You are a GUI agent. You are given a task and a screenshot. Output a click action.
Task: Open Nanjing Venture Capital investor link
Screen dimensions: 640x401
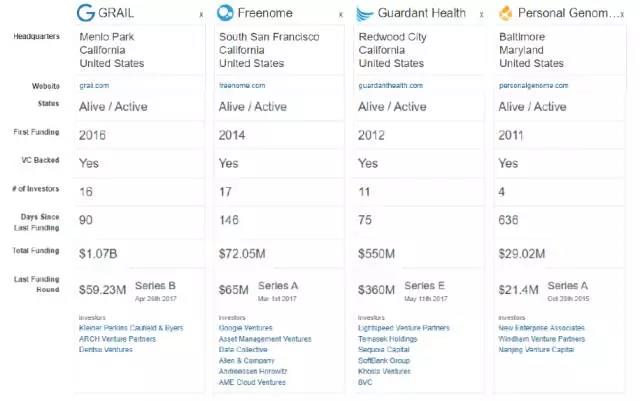[x=534, y=350]
